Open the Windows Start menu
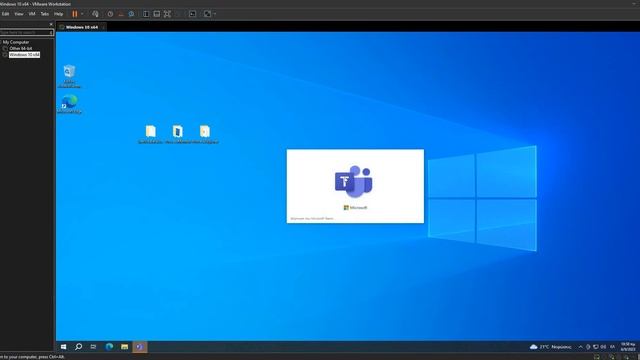 [63, 347]
